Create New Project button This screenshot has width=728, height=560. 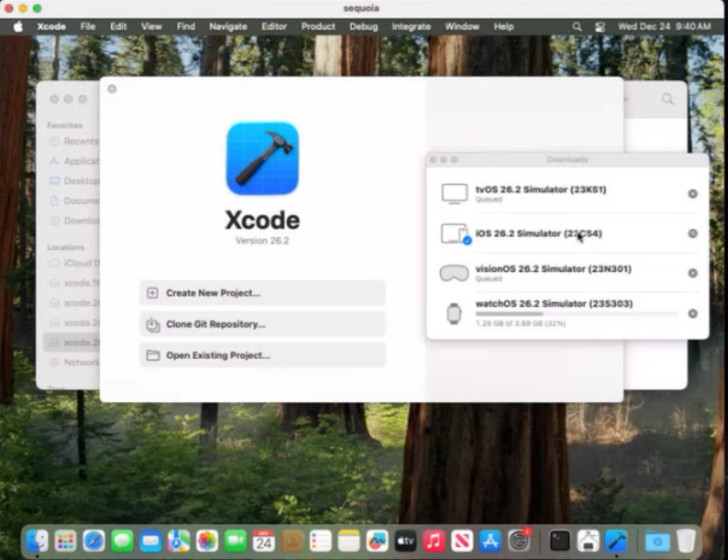click(262, 293)
